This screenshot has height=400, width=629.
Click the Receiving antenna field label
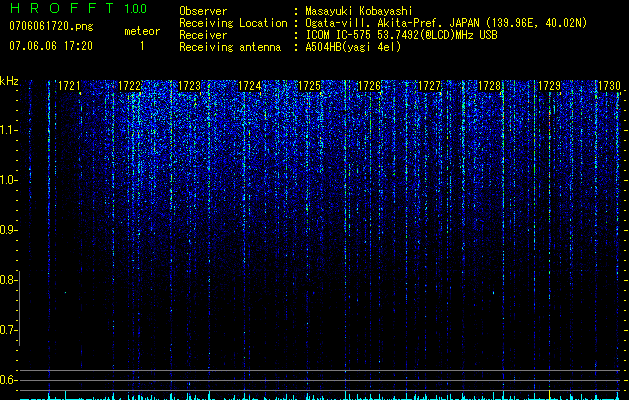230,47
